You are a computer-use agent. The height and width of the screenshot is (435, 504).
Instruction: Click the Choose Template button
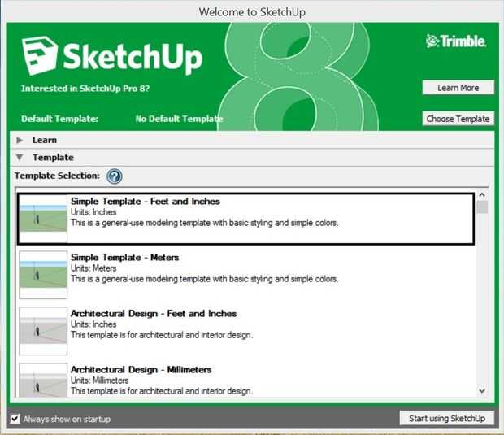coord(458,119)
